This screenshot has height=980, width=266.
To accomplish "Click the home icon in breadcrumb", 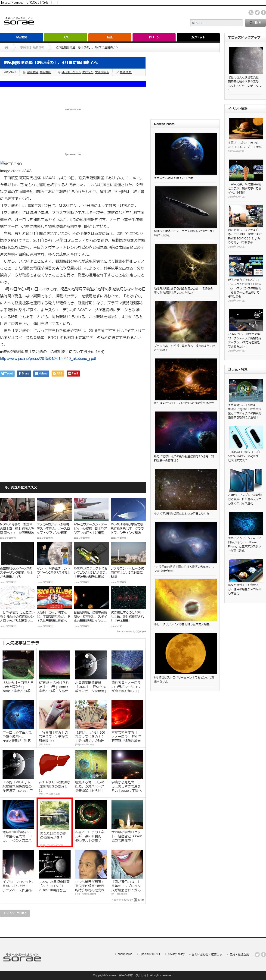I will pos(6,47).
